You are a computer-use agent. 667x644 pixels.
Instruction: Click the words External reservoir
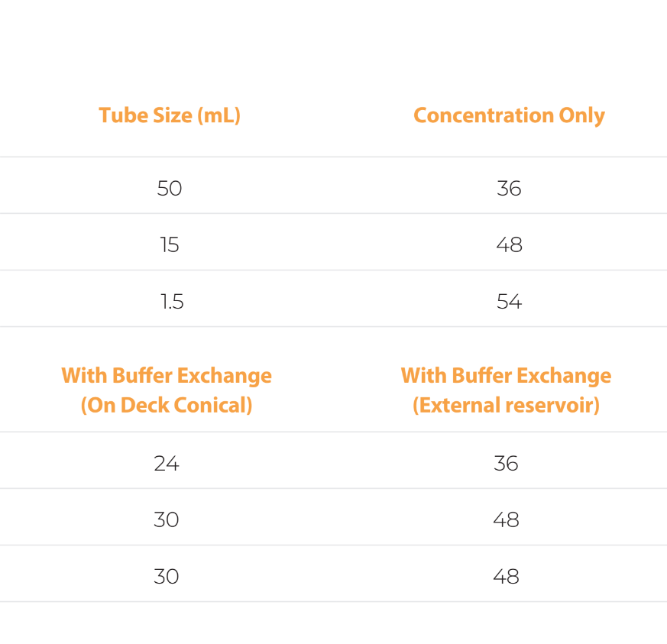[x=507, y=405]
